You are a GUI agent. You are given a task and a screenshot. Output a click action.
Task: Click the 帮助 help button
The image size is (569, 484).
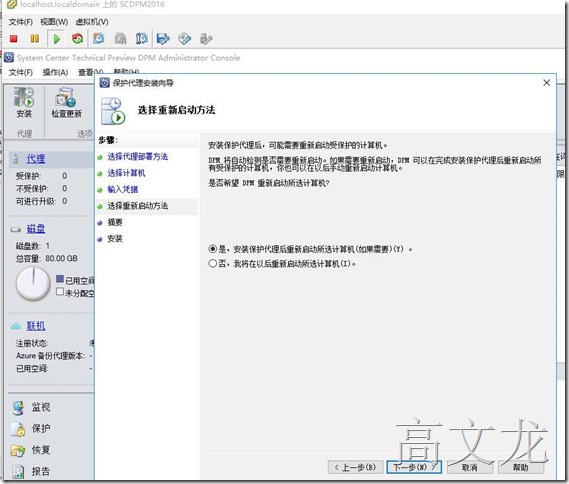pos(521,467)
